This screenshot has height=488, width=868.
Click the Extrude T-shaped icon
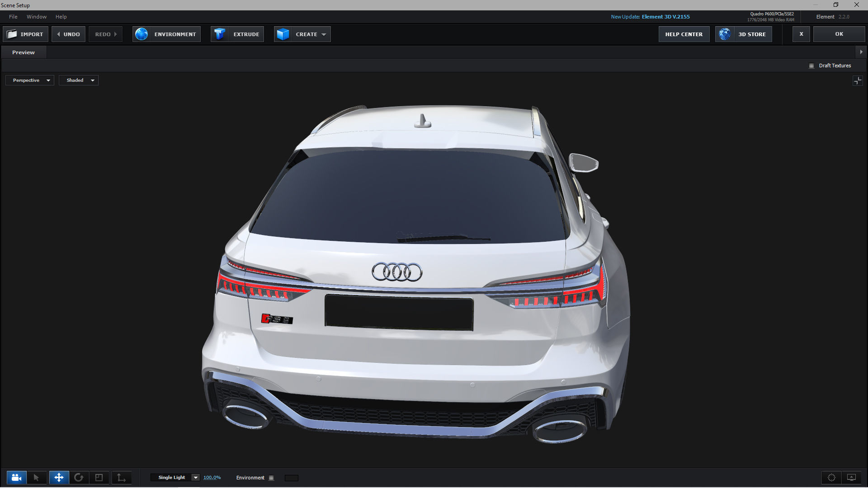coord(220,34)
